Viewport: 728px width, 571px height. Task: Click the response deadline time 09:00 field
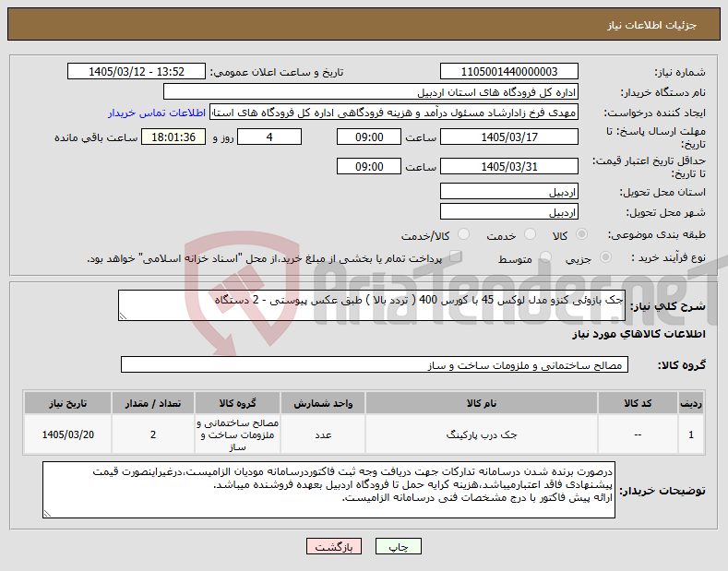click(x=369, y=137)
